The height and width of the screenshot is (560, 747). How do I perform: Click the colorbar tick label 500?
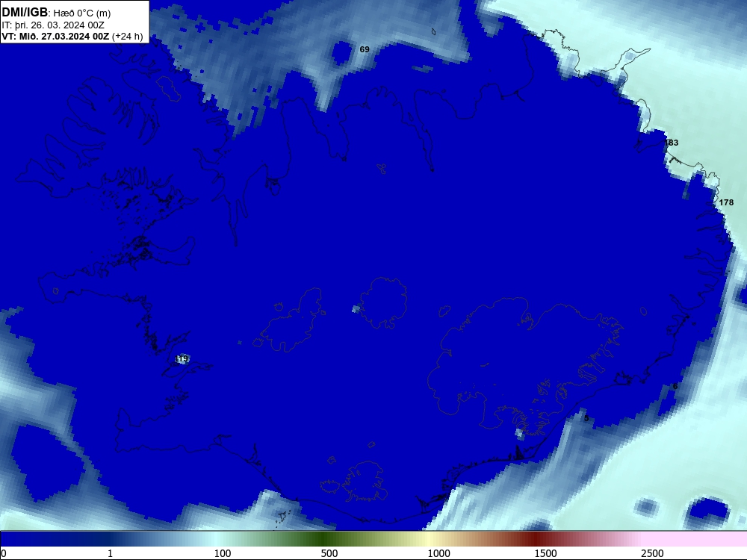tap(329, 553)
